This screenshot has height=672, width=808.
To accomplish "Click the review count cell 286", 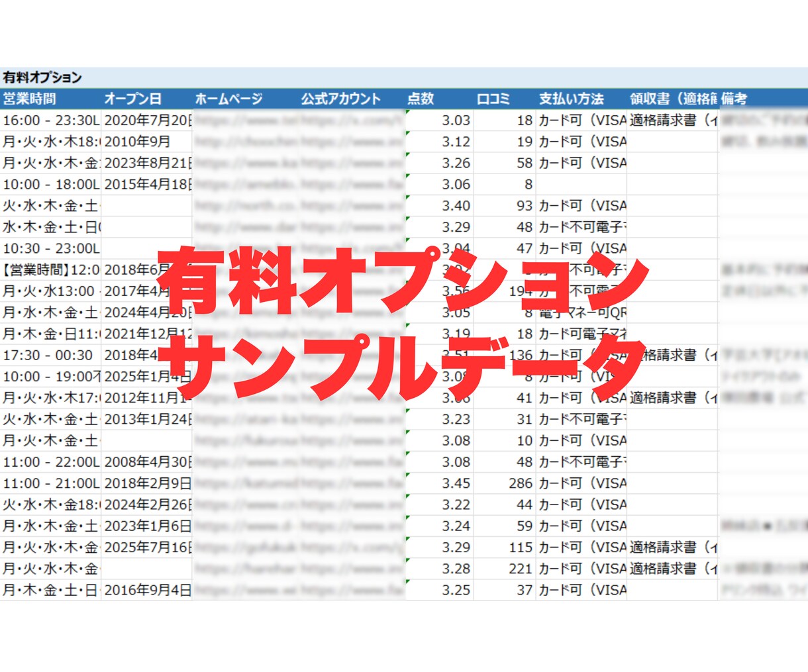I will click(505, 483).
